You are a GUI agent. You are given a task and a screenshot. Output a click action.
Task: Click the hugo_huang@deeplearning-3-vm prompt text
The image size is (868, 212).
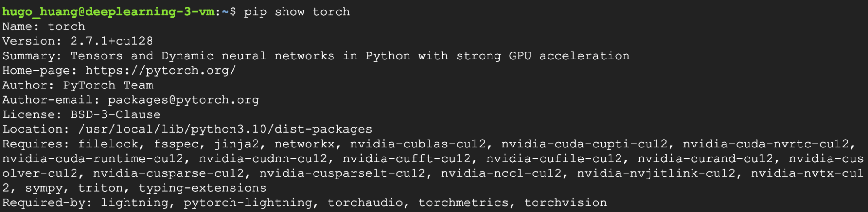coord(108,12)
